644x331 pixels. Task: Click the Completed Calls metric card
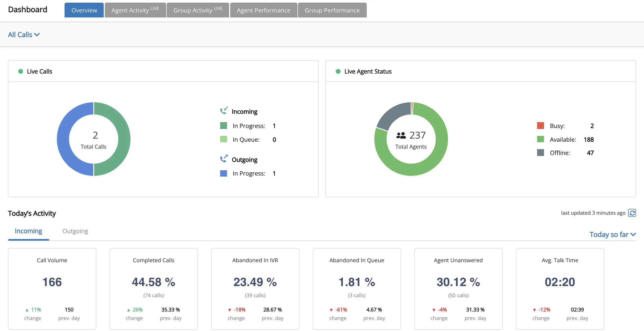(154, 289)
